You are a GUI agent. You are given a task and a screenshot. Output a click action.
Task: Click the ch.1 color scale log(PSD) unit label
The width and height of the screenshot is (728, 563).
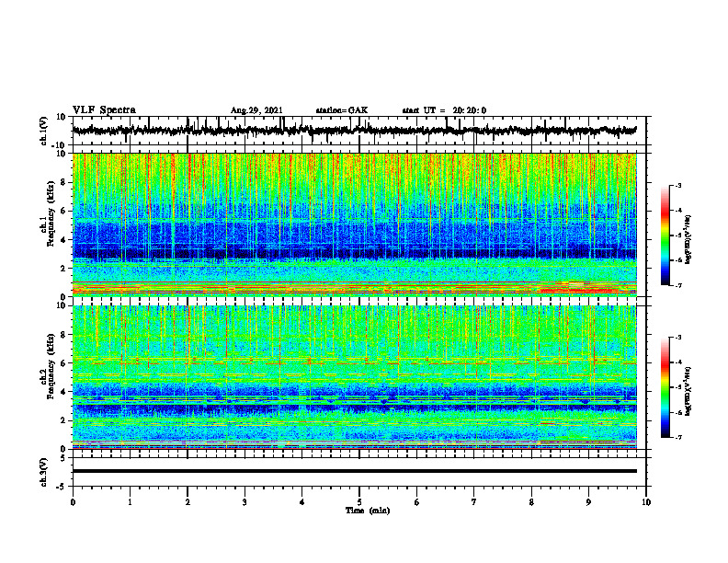pyautogui.click(x=688, y=240)
